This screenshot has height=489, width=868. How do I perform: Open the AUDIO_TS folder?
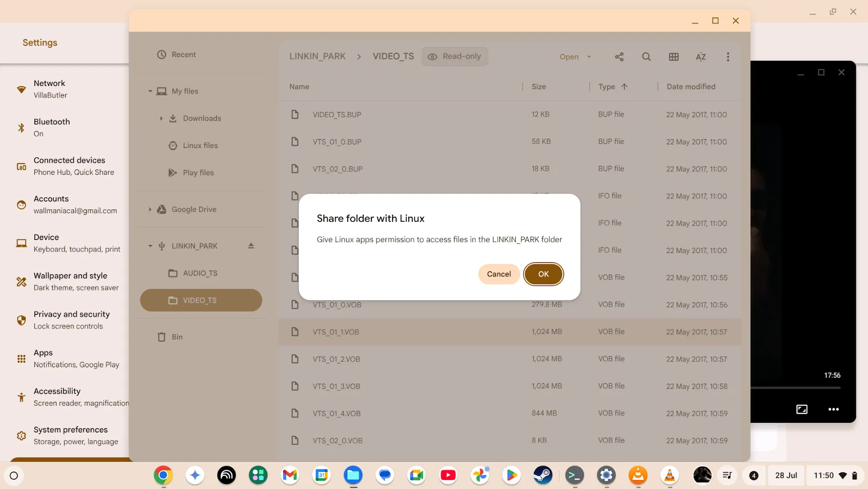coord(201,273)
